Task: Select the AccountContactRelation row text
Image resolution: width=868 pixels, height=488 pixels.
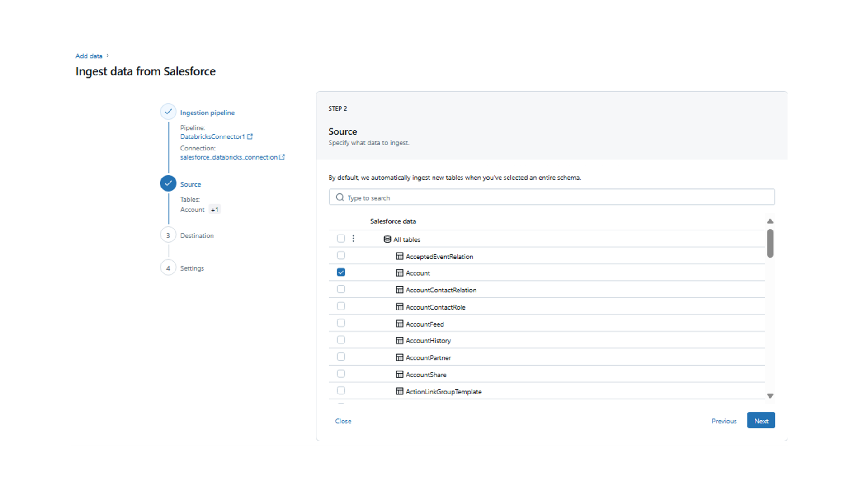Action: [x=441, y=290]
